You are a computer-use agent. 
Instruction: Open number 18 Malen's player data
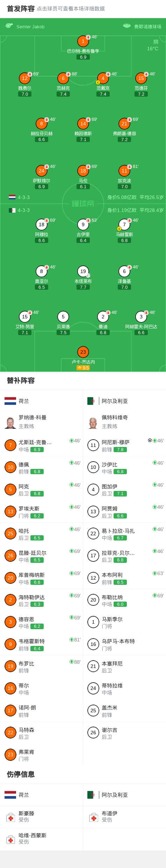pyautogui.click(x=83, y=171)
